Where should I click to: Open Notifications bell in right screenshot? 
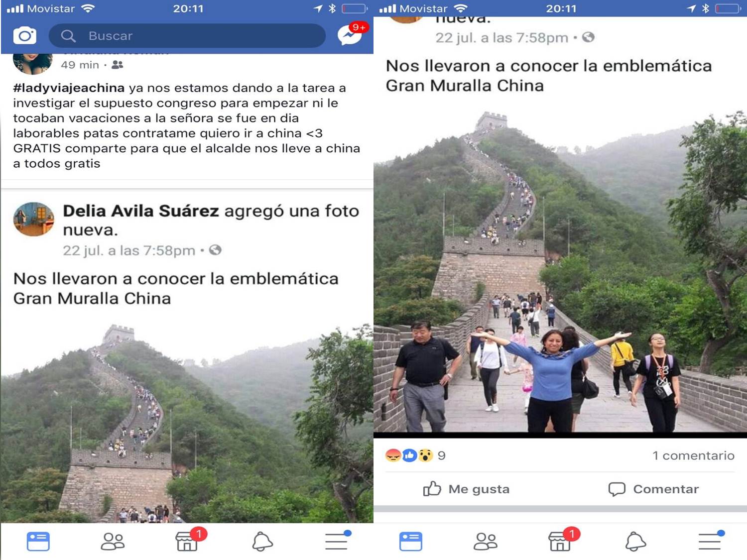(635, 542)
